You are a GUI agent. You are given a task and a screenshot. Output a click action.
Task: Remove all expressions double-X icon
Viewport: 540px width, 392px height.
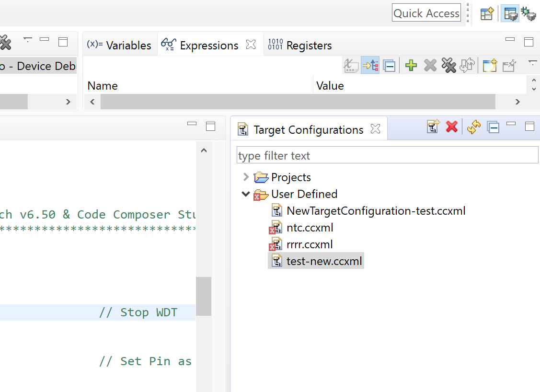(448, 66)
